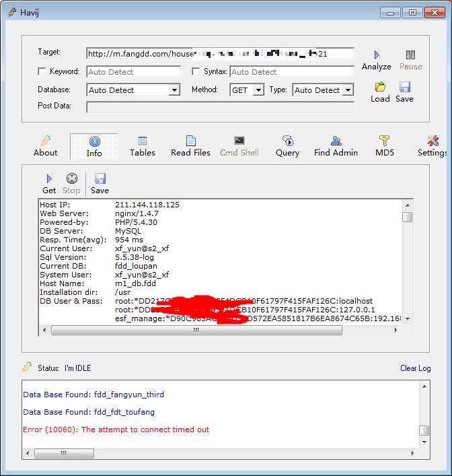Viewport: 452px width, 476px height.
Task: Click the Keyword Auto Detect field
Action: pos(133,72)
